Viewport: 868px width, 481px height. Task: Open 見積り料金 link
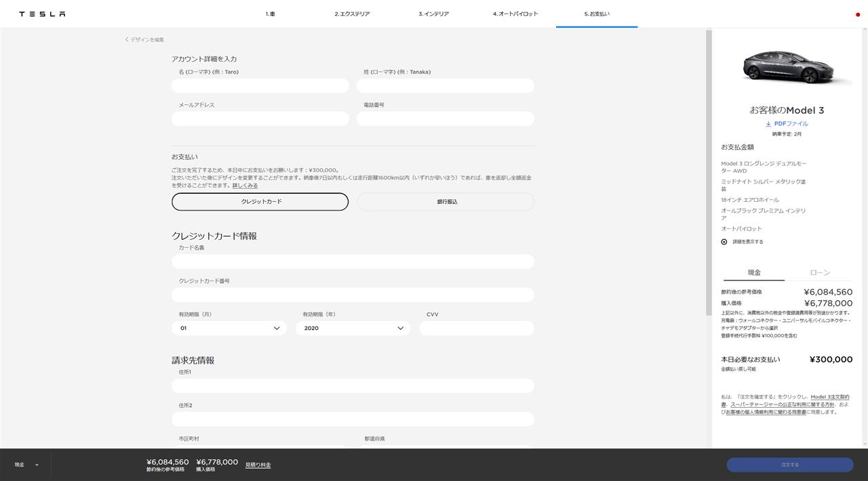click(258, 465)
